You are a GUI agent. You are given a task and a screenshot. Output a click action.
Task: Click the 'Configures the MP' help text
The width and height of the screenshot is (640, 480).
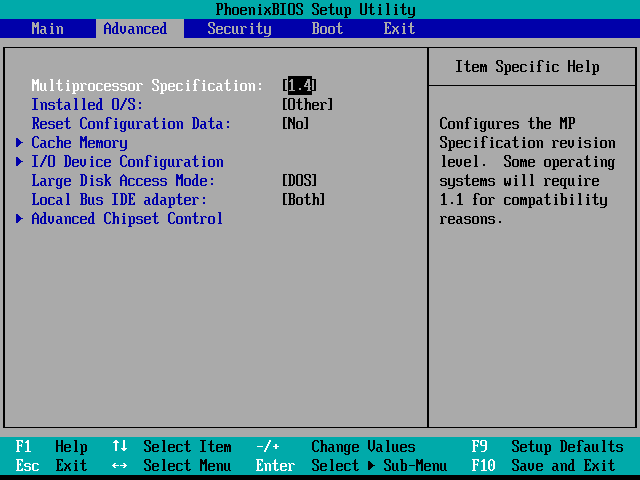[507, 124]
